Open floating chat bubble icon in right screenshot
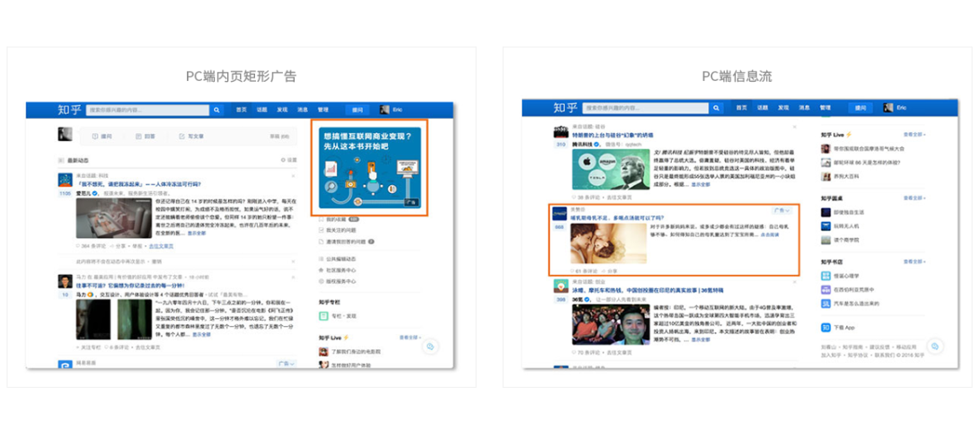 click(x=934, y=346)
